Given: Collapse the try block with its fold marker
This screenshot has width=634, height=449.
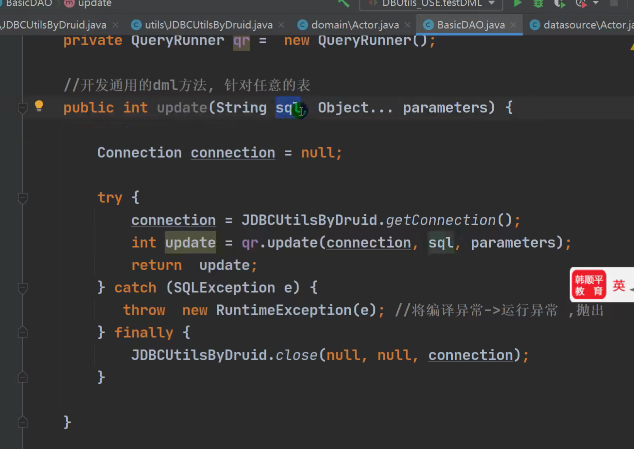Looking at the screenshot, I should (x=23, y=198).
